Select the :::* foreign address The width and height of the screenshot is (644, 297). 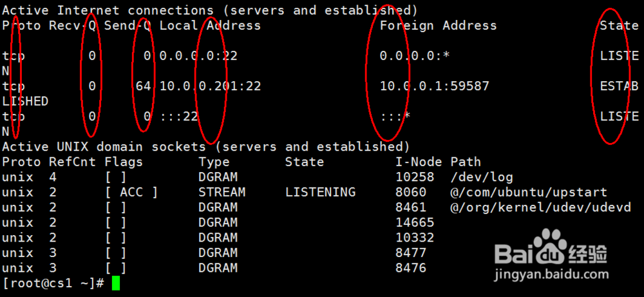(395, 117)
